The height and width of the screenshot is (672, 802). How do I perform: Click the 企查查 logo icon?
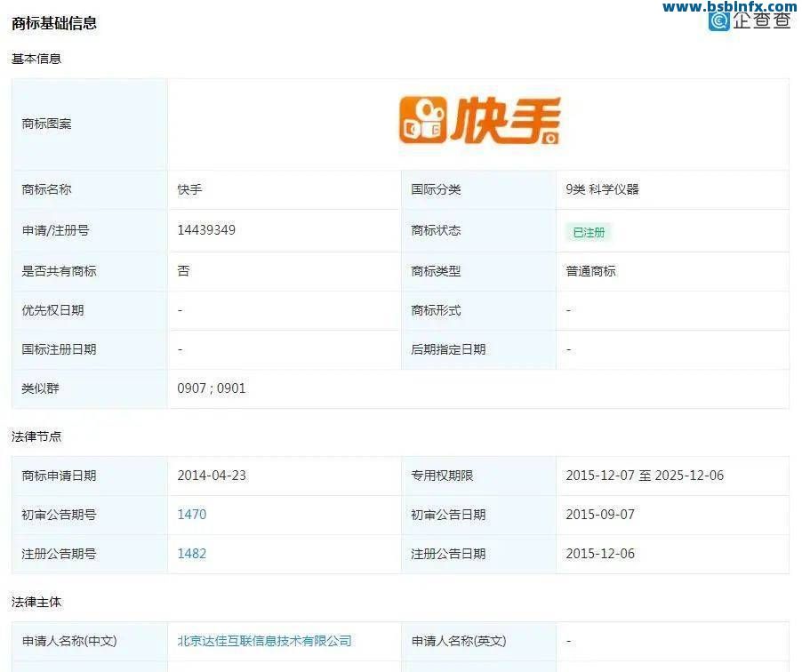pyautogui.click(x=719, y=20)
